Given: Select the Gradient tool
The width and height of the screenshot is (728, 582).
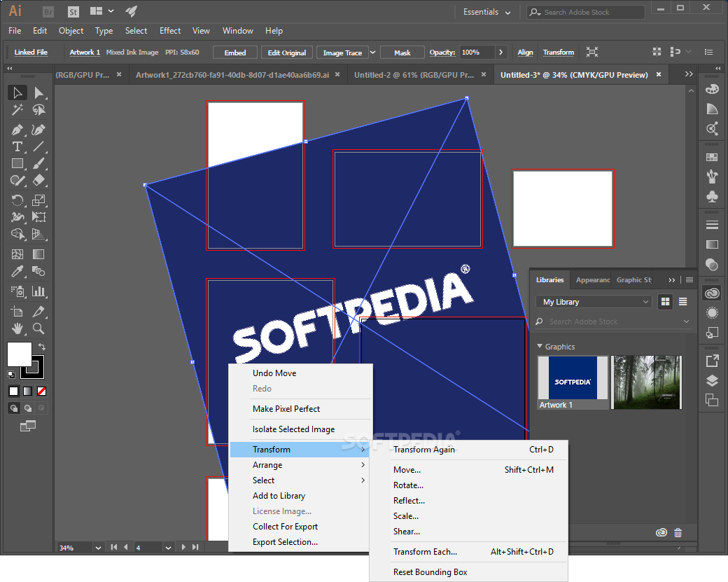Looking at the screenshot, I should pos(38,254).
